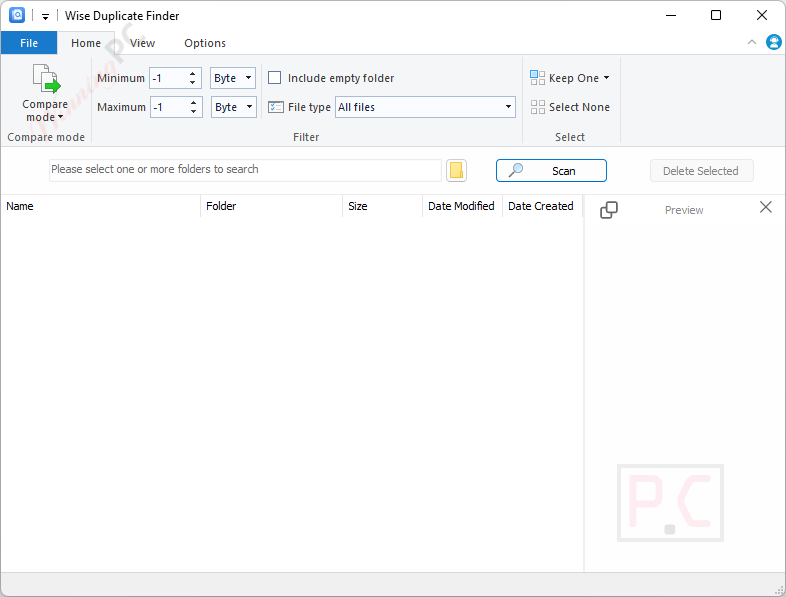The height and width of the screenshot is (597, 786).
Task: Switch to the View ribbon tab
Action: (x=142, y=43)
